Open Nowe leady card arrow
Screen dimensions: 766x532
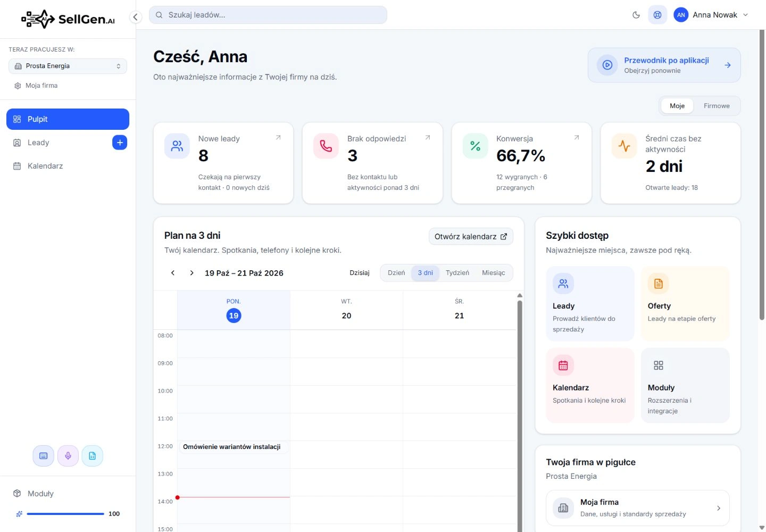(x=278, y=138)
